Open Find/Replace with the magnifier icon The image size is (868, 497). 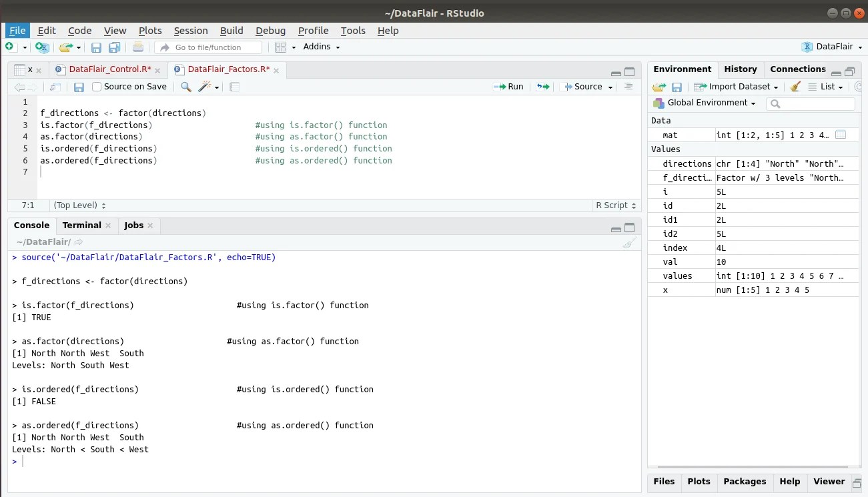pyautogui.click(x=186, y=87)
